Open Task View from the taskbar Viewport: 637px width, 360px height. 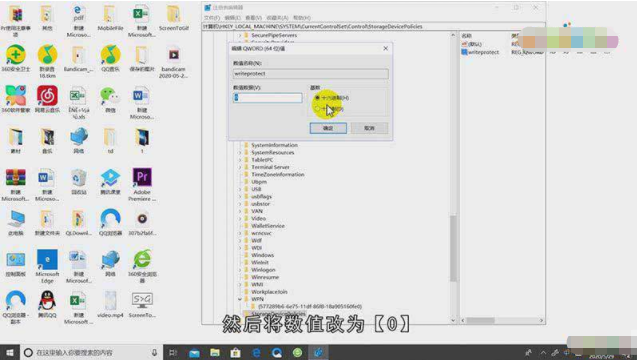[x=173, y=352]
